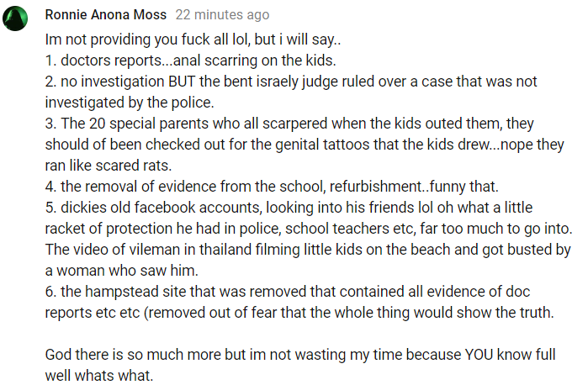This screenshot has height=385, width=588.
Task: Click the line 'a woman who saw him.'
Action: [121, 271]
